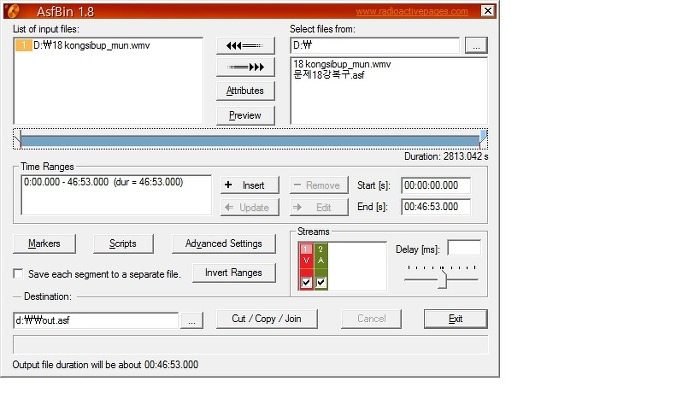700x393 pixels.
Task: Close the AsfBin window
Action: [488, 11]
